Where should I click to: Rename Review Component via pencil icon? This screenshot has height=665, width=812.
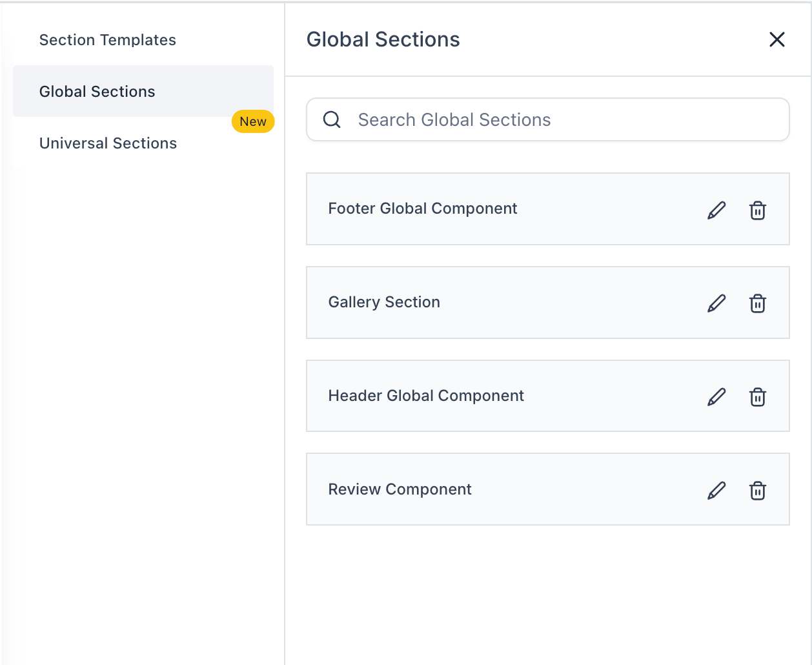tap(716, 490)
